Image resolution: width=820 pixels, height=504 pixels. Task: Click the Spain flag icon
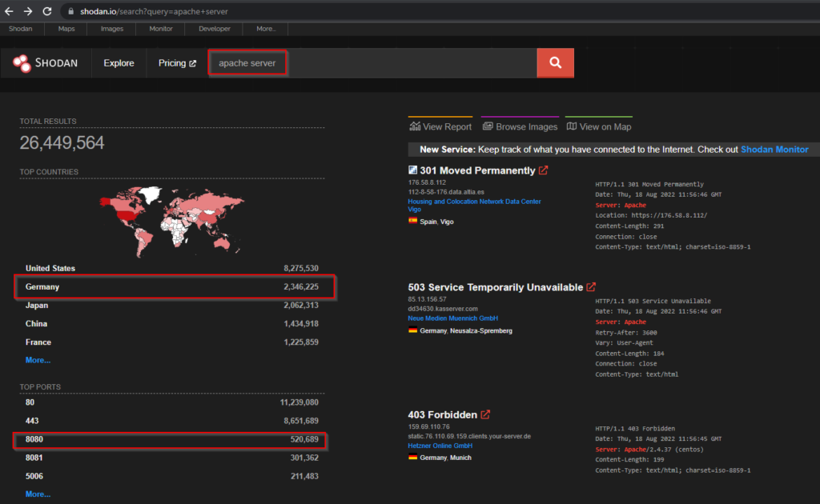tap(412, 222)
